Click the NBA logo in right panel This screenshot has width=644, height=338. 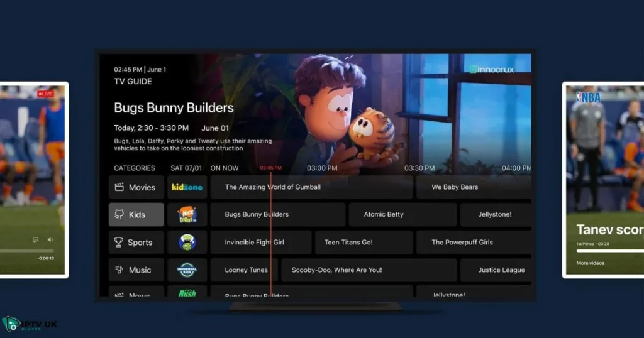[589, 97]
